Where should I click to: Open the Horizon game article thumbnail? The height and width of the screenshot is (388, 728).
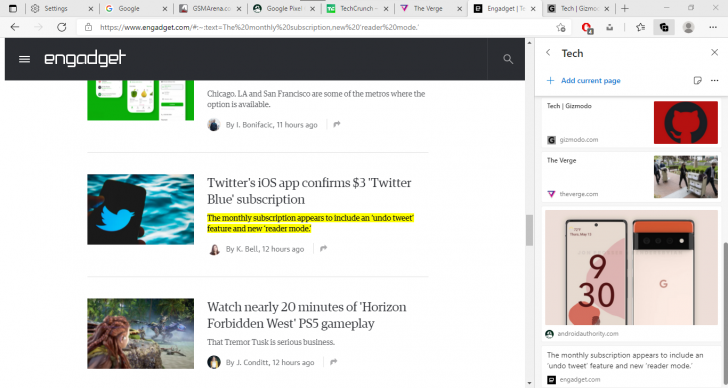[141, 334]
